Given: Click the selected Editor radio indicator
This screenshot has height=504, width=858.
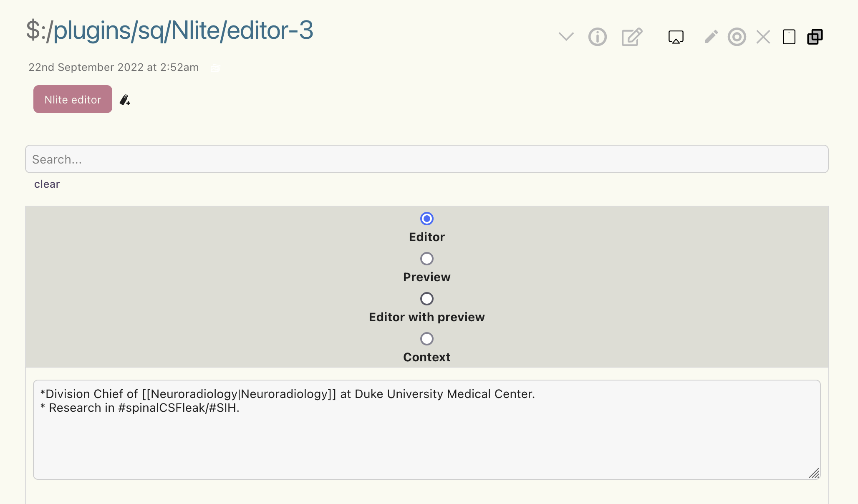Looking at the screenshot, I should coord(426,219).
